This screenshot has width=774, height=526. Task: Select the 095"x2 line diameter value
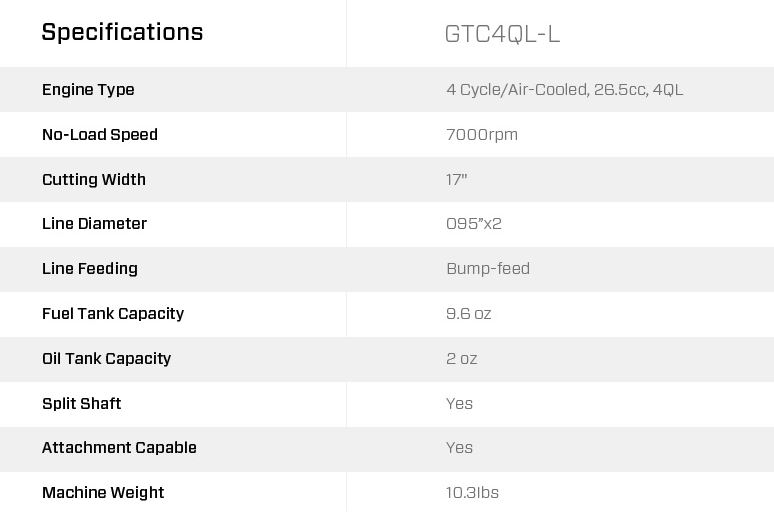tap(473, 224)
